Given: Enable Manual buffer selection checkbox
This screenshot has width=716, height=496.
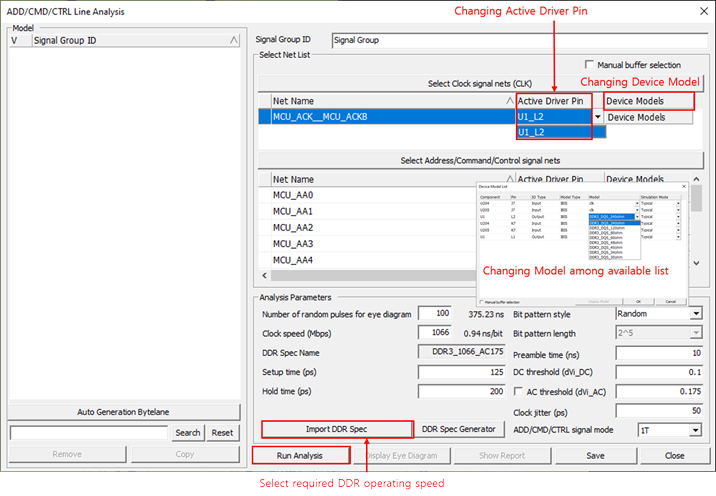Looking at the screenshot, I should coord(590,65).
